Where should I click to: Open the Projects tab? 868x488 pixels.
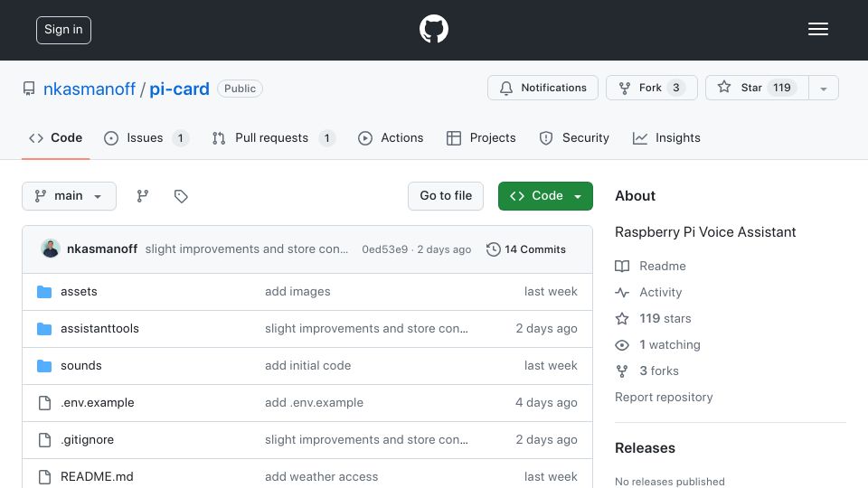481,137
